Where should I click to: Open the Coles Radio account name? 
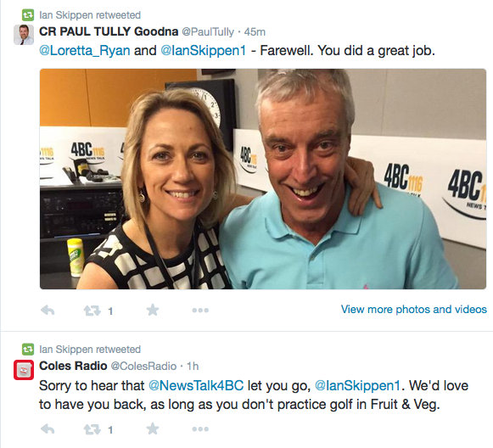point(73,366)
